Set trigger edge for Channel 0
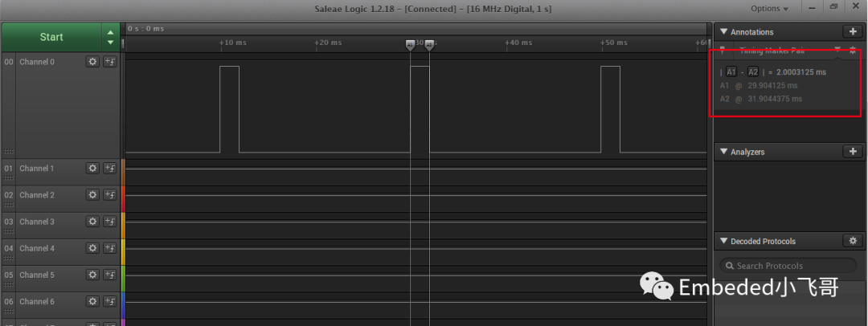The height and width of the screenshot is (326, 868). point(110,62)
